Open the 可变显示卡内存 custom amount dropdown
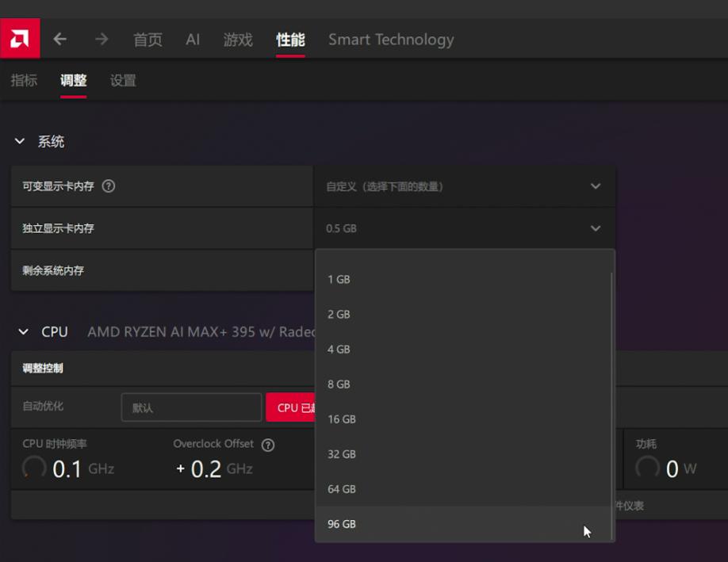Screen dimensions: 728x562 (464, 185)
